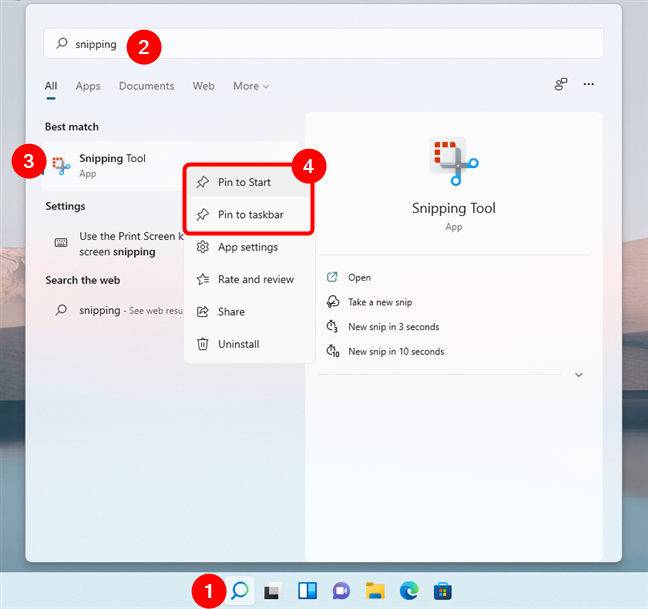Click New snip in 3 seconds
This screenshot has width=648, height=609.
[x=393, y=327]
